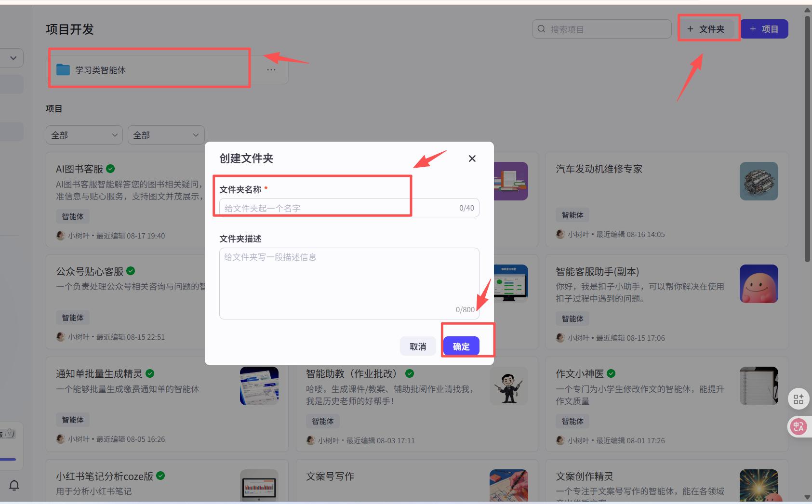Click the + 项目 button
812x504 pixels.
(x=764, y=28)
